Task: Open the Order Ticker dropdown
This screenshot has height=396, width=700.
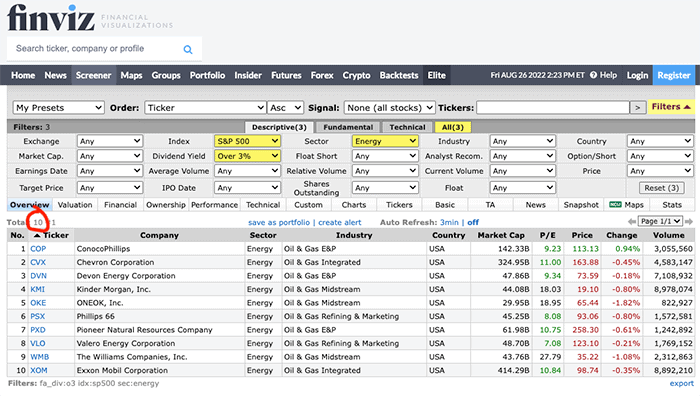Action: [x=205, y=108]
